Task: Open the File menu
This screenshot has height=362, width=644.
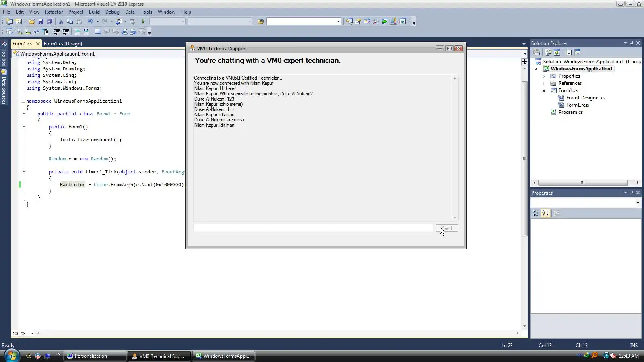Action: (x=6, y=12)
